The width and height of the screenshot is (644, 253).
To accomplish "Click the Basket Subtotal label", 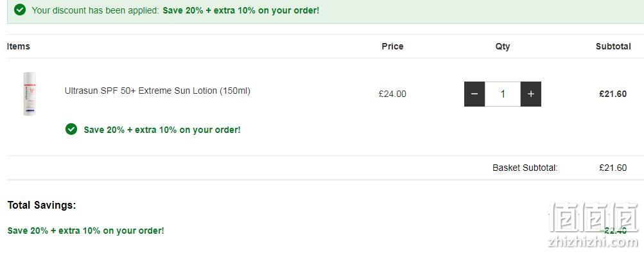I will click(525, 168).
